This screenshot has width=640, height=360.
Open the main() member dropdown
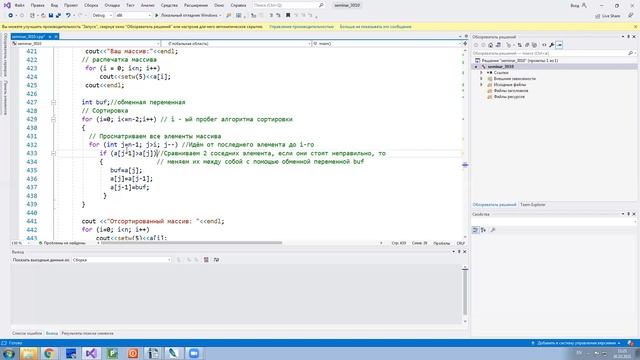[386, 43]
